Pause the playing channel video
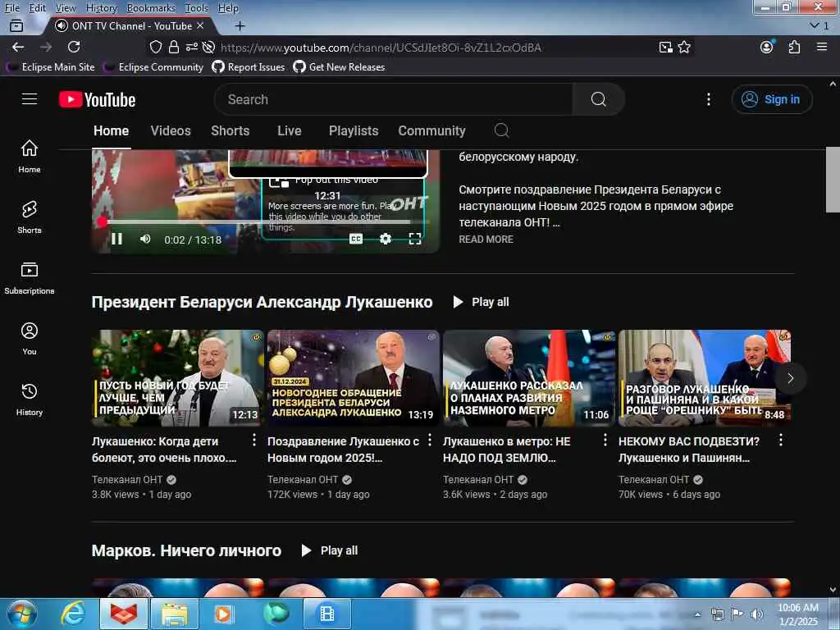 (116, 239)
